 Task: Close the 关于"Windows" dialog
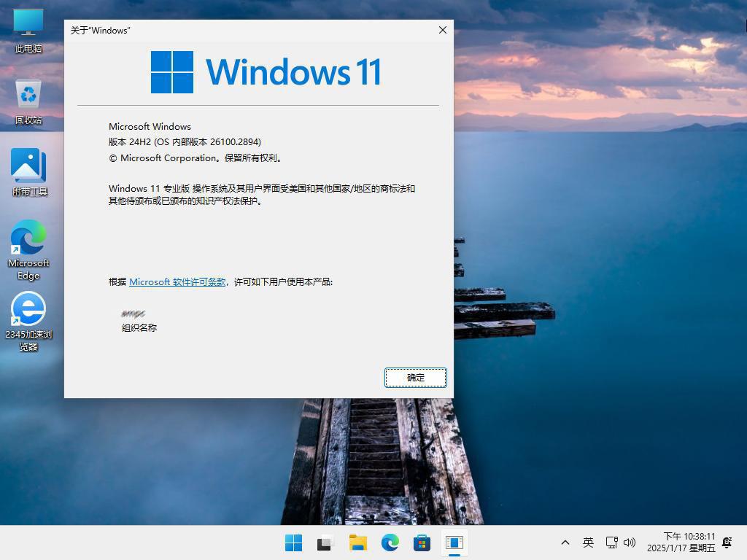[443, 30]
